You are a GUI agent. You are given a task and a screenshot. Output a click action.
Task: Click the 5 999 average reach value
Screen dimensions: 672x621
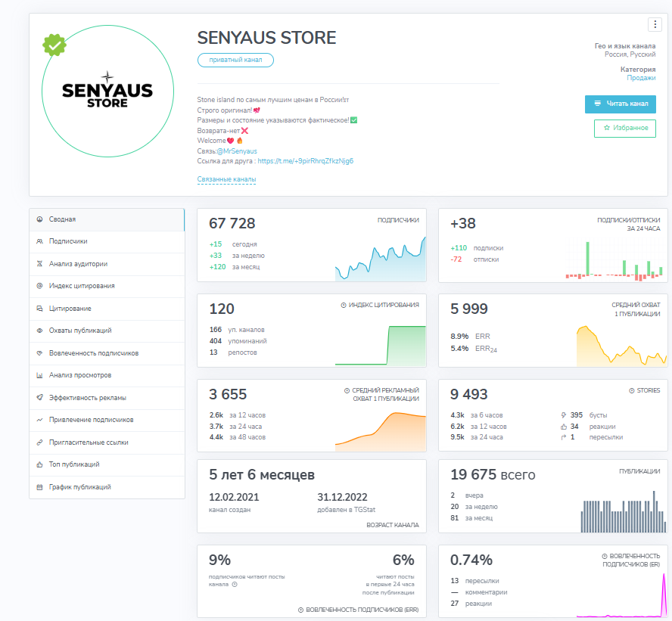469,309
